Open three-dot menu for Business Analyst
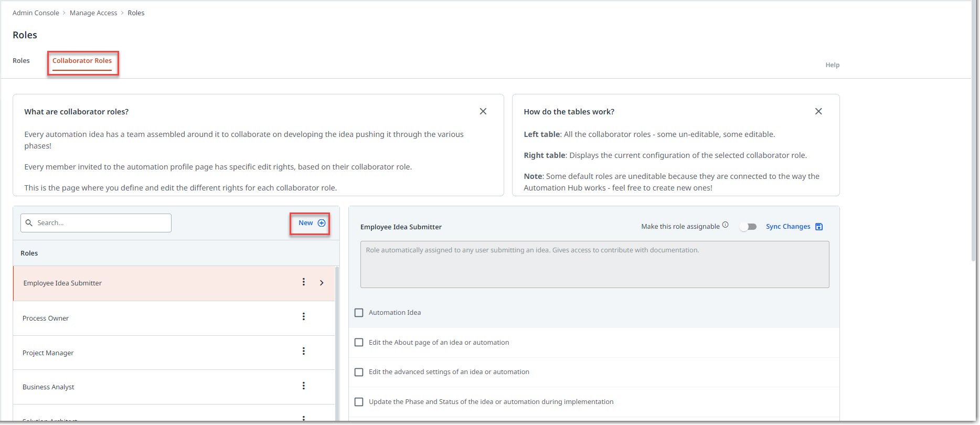Image resolution: width=980 pixels, height=425 pixels. (x=303, y=386)
